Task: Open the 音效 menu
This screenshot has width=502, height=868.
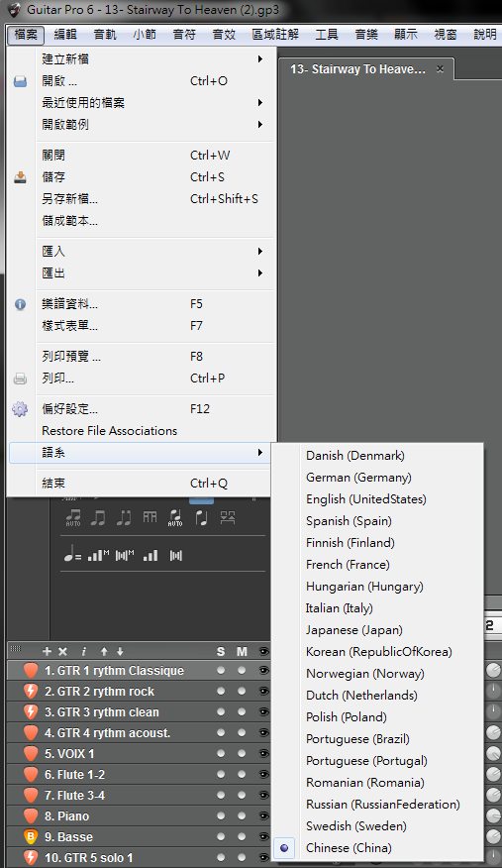Action: tap(224, 35)
